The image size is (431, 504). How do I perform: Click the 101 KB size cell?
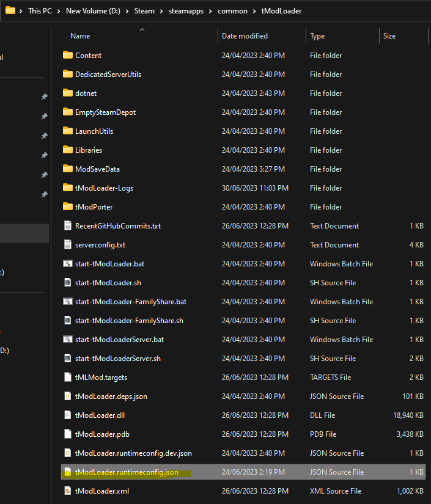pos(413,396)
